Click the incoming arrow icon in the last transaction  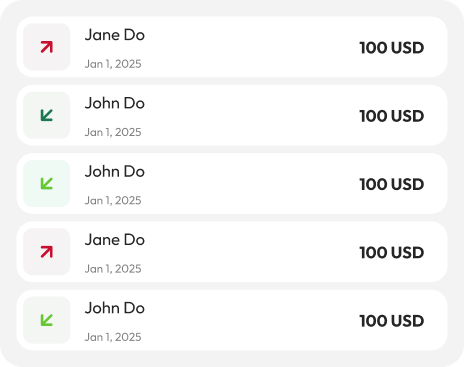(x=47, y=320)
